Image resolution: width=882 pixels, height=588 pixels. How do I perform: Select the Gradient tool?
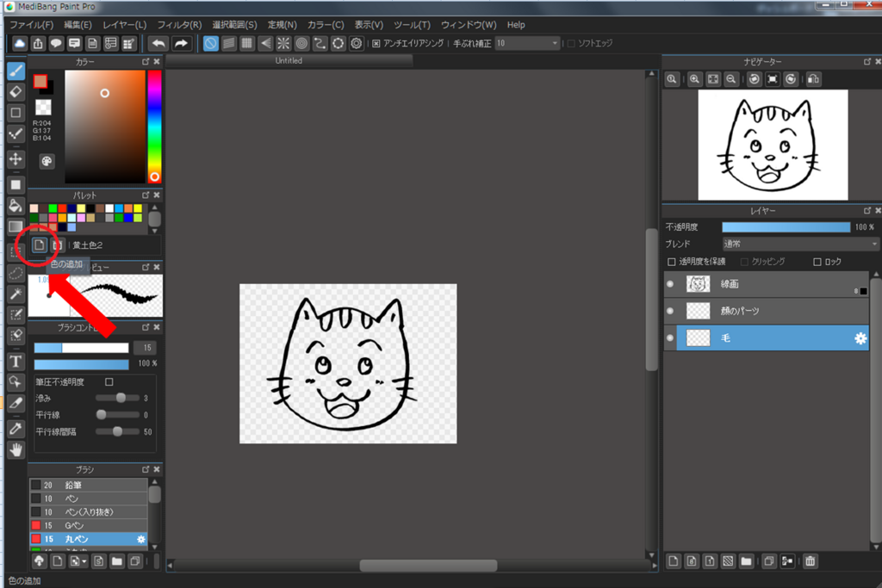pos(16,226)
